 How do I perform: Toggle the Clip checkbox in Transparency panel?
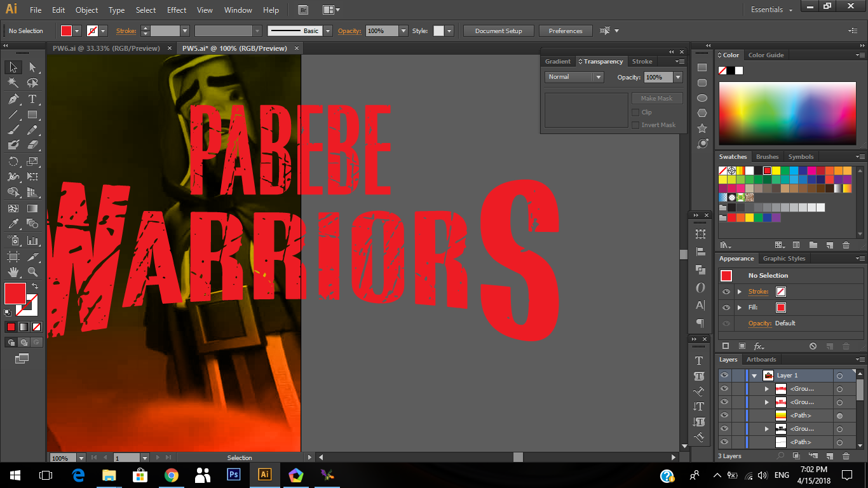(635, 112)
